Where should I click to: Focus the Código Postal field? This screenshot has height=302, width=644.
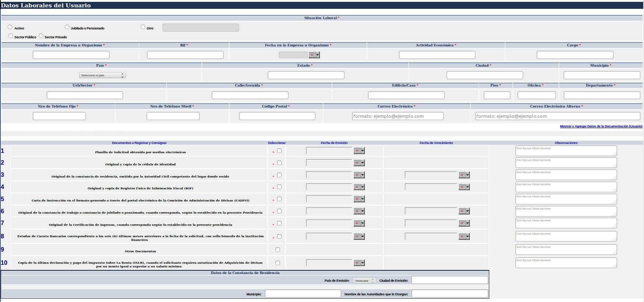point(277,116)
